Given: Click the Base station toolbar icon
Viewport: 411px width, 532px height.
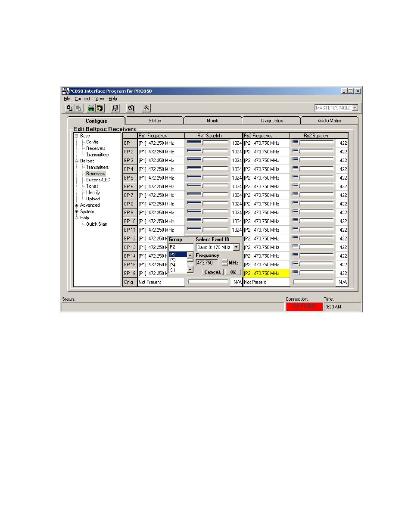Looking at the screenshot, I should tap(91, 108).
